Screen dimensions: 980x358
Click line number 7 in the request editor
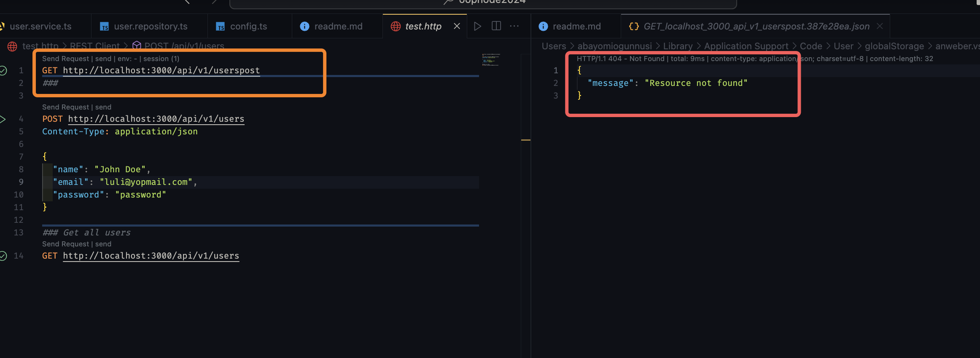coord(21,157)
